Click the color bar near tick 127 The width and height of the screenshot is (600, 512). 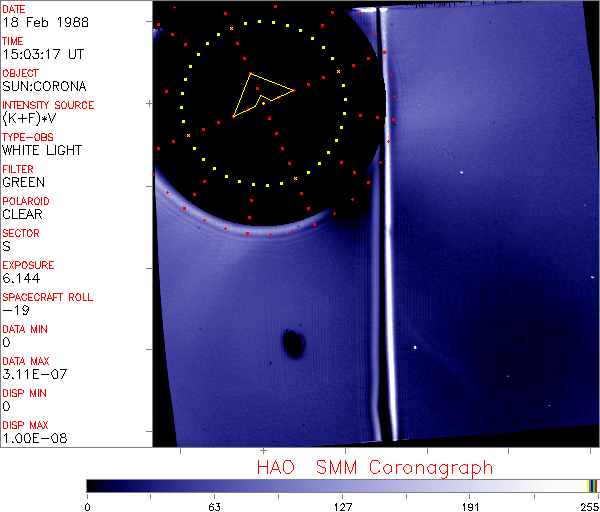[342, 485]
